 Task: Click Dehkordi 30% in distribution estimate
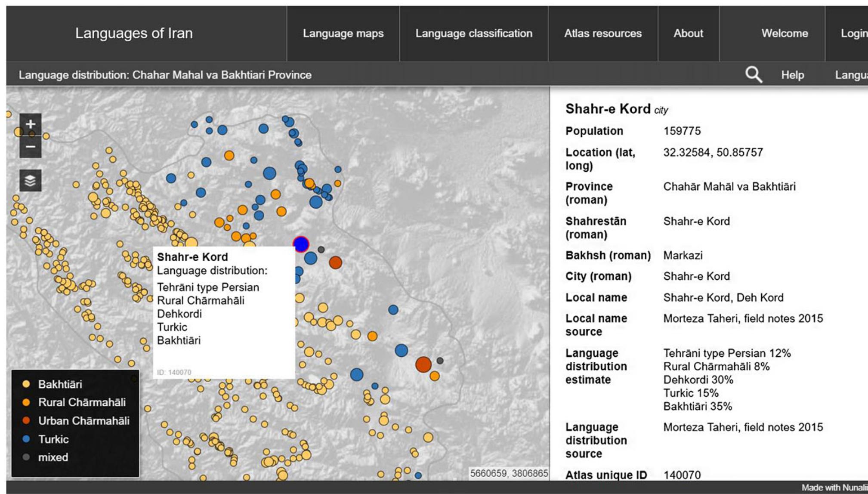tap(698, 380)
